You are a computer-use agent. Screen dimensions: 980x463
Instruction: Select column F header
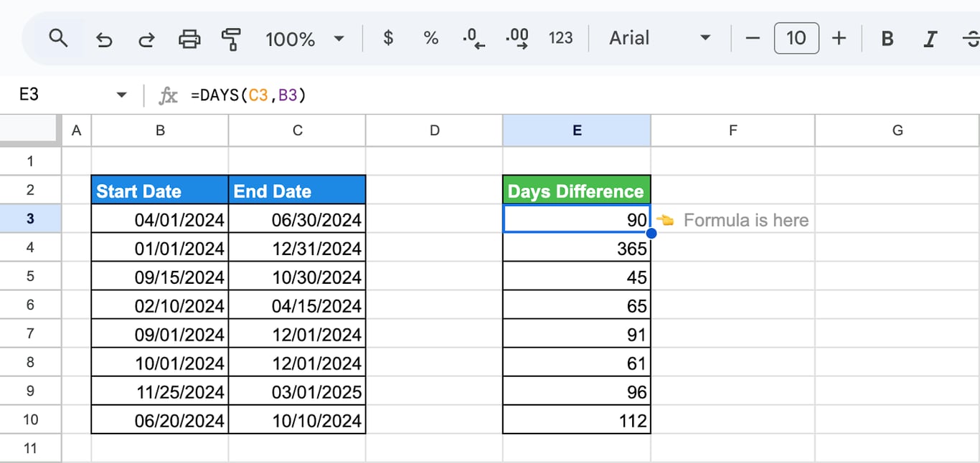click(x=732, y=130)
